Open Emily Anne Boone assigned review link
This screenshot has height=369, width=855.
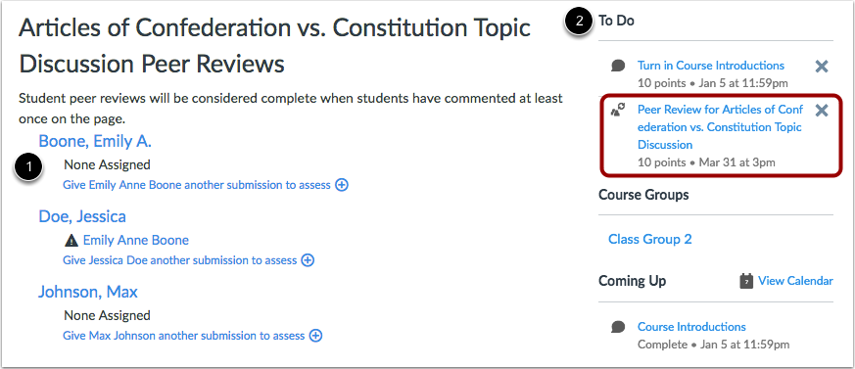click(136, 240)
